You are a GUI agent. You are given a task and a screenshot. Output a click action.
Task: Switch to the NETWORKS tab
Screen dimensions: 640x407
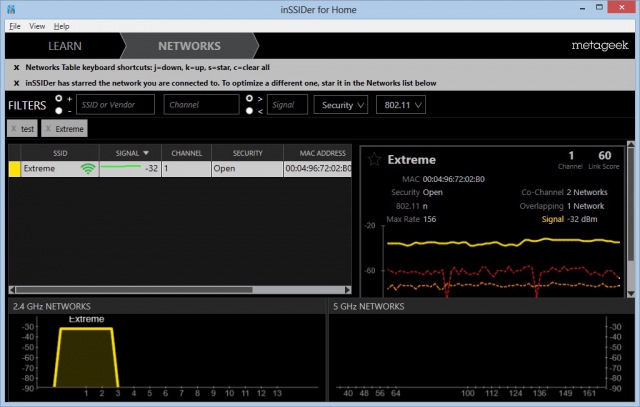point(189,46)
